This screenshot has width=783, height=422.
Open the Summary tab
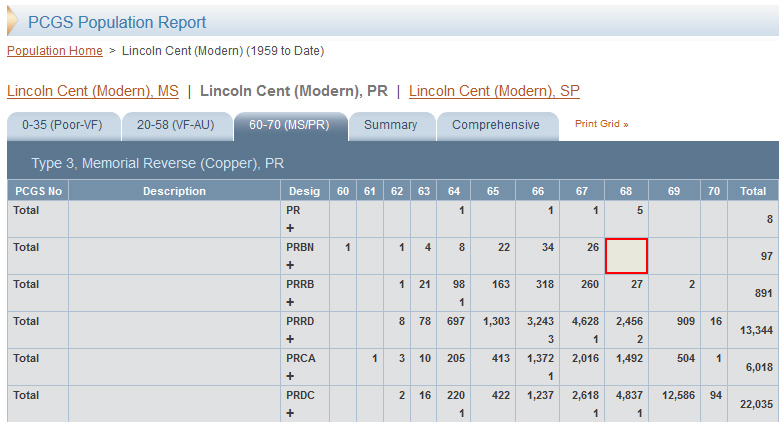392,126
